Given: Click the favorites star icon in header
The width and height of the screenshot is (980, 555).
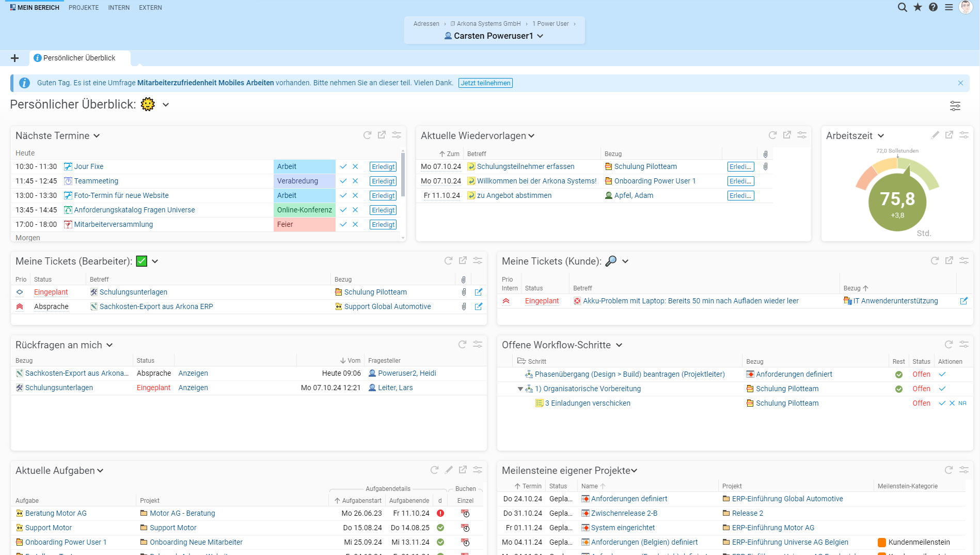Looking at the screenshot, I should tap(918, 7).
